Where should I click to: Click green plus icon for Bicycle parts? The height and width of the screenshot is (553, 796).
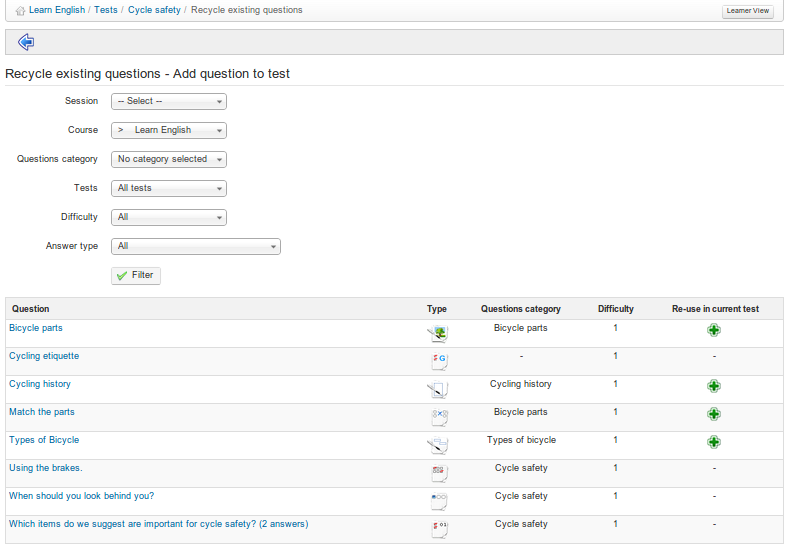click(x=714, y=330)
